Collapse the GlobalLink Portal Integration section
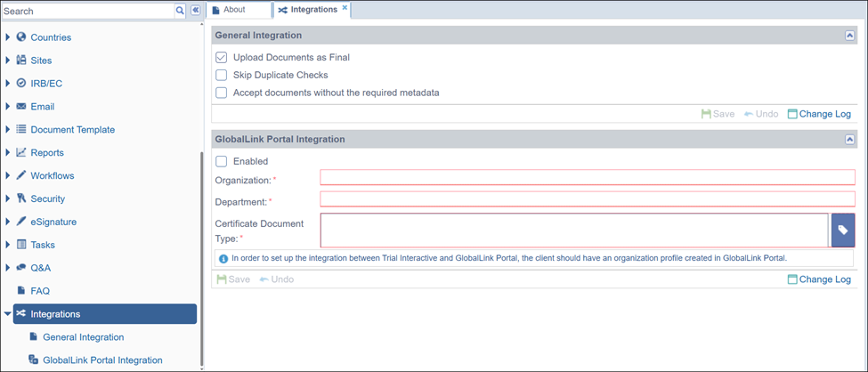This screenshot has height=372, width=868. (849, 140)
